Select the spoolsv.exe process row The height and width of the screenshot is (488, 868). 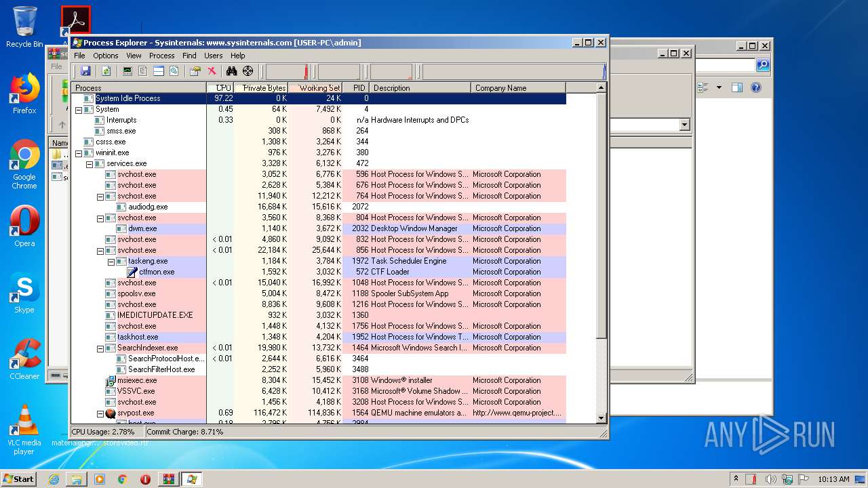pos(319,293)
